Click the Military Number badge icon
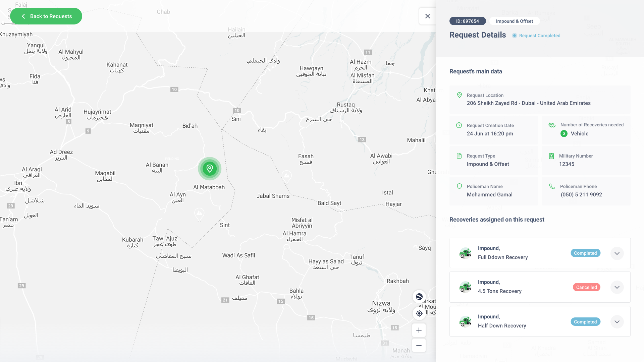 tap(551, 156)
